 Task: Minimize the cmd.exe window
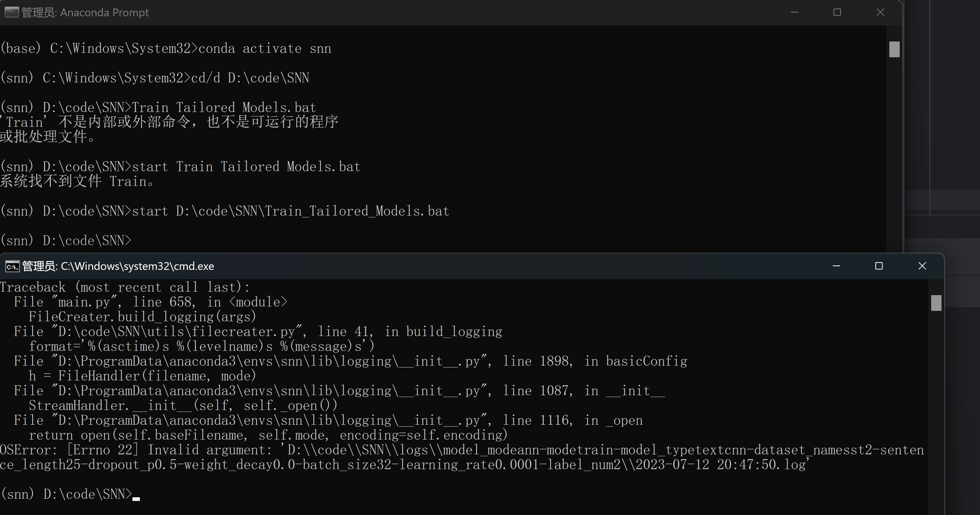pyautogui.click(x=836, y=266)
